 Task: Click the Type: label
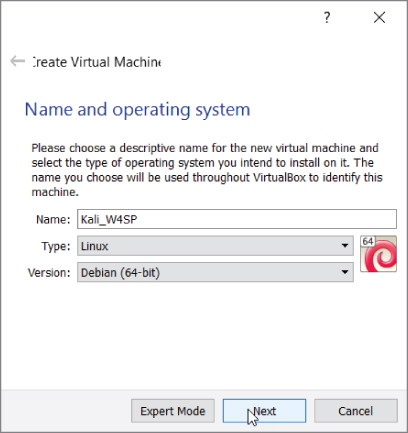[x=56, y=246]
